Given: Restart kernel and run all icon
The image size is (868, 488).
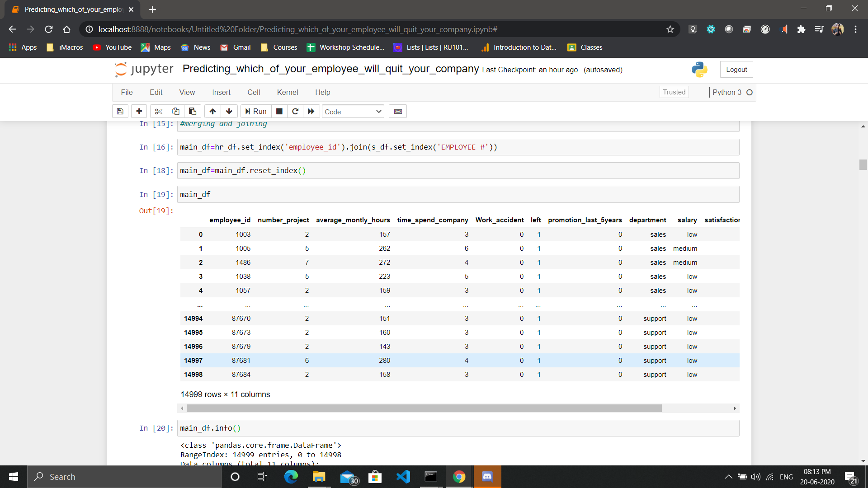Looking at the screenshot, I should tap(311, 111).
